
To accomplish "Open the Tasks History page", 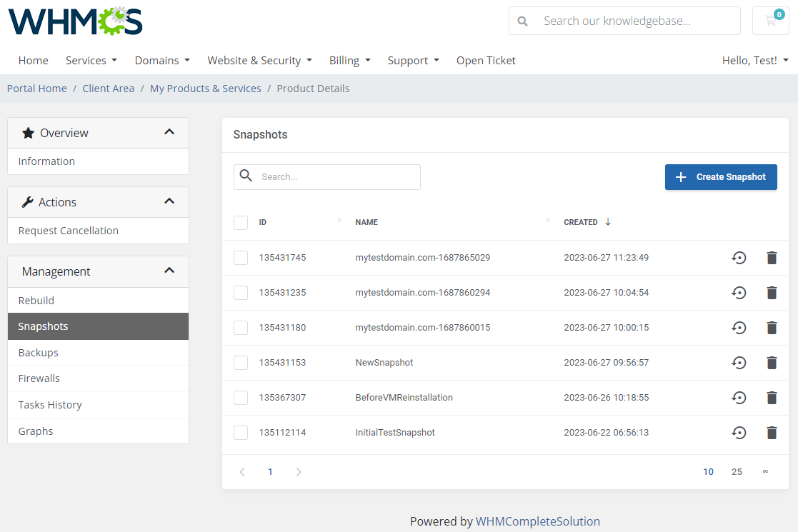I will (x=49, y=404).
